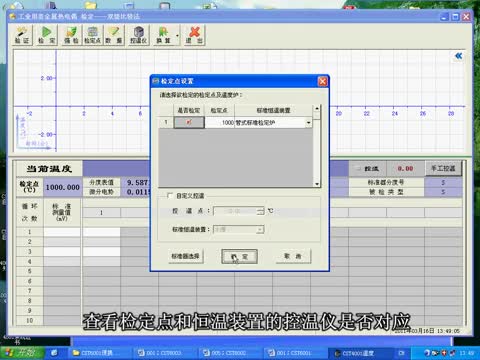The height and width of the screenshot is (360, 480).
Task: Toggle the 是否检定 checkbox in row 1
Action: pyautogui.click(x=189, y=122)
